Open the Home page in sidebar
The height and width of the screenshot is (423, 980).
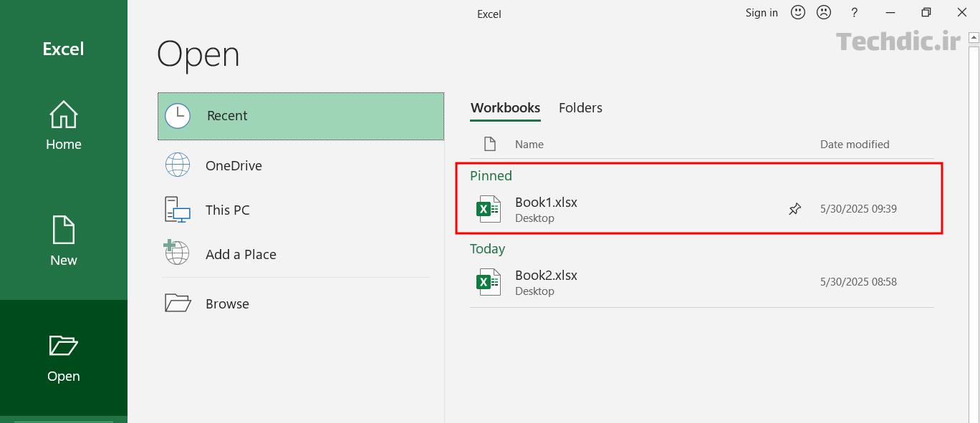(x=63, y=125)
